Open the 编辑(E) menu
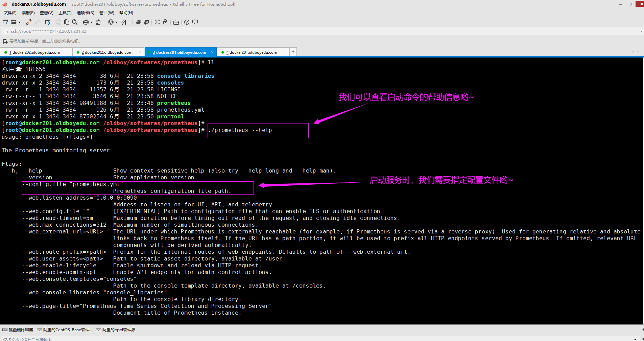This screenshot has width=644, height=341. 28,13
